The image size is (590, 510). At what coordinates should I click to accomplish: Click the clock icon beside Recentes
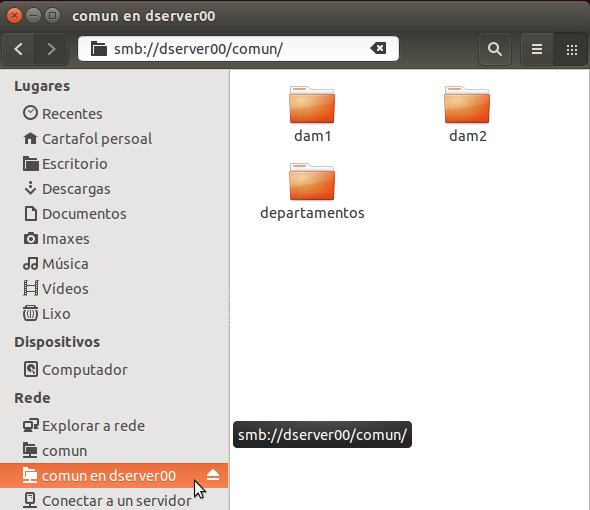30,113
